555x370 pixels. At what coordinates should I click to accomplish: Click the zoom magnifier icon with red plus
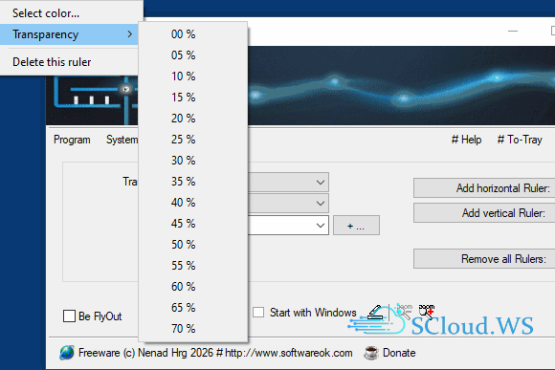[x=427, y=311]
